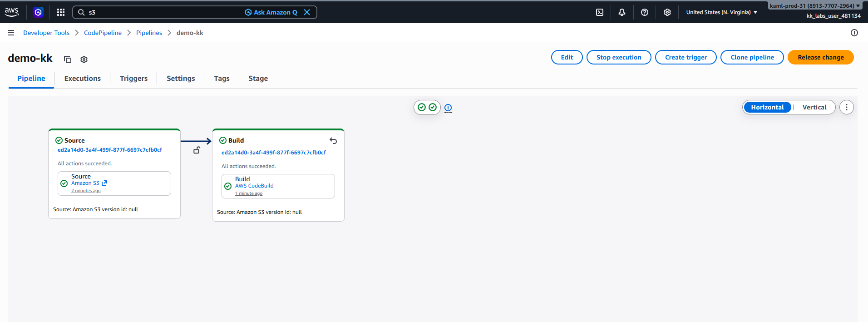868x322 pixels.
Task: Open the AWS console home logo
Action: tap(12, 12)
